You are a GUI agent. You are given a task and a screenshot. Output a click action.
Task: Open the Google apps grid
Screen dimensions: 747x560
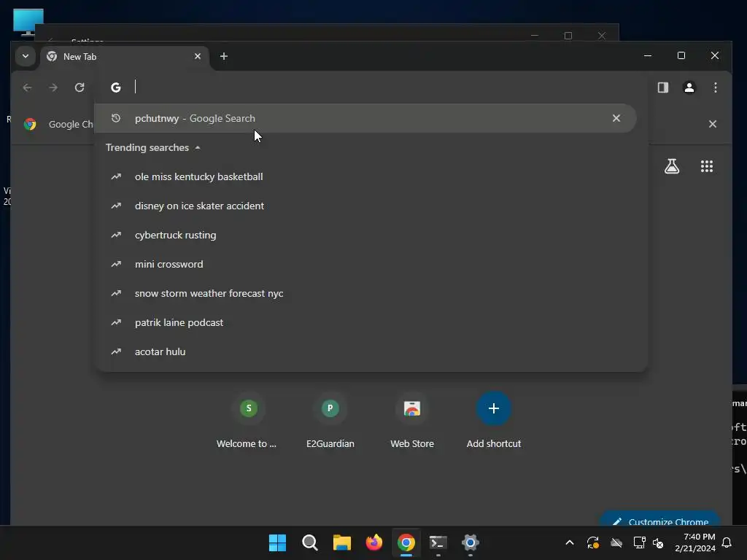point(706,166)
